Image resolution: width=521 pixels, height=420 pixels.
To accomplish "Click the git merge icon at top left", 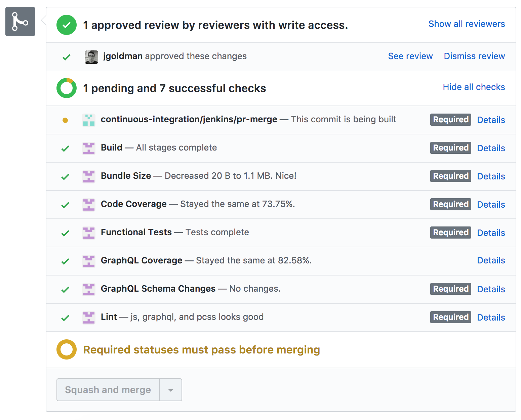I will [20, 21].
